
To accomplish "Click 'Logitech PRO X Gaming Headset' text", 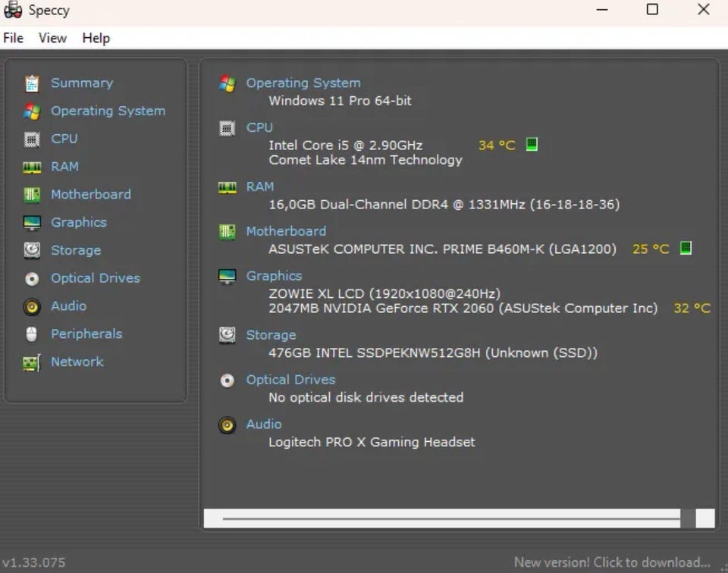I will coord(372,442).
